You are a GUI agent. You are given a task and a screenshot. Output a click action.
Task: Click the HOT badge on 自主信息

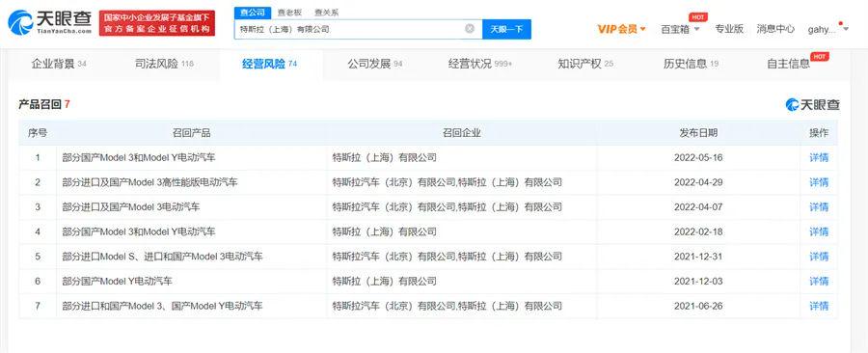[x=819, y=56]
